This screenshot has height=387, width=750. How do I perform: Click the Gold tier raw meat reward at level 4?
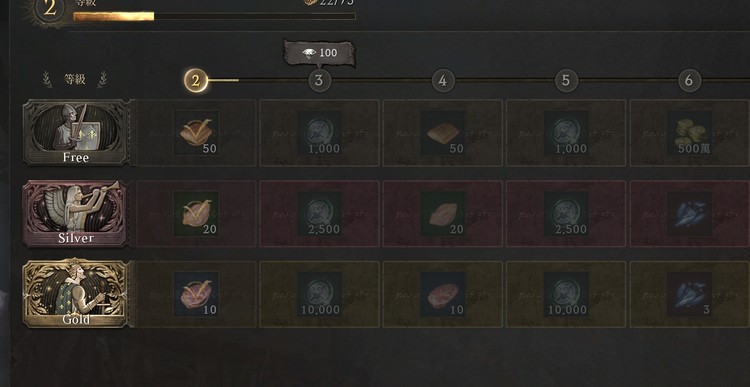[x=442, y=294]
